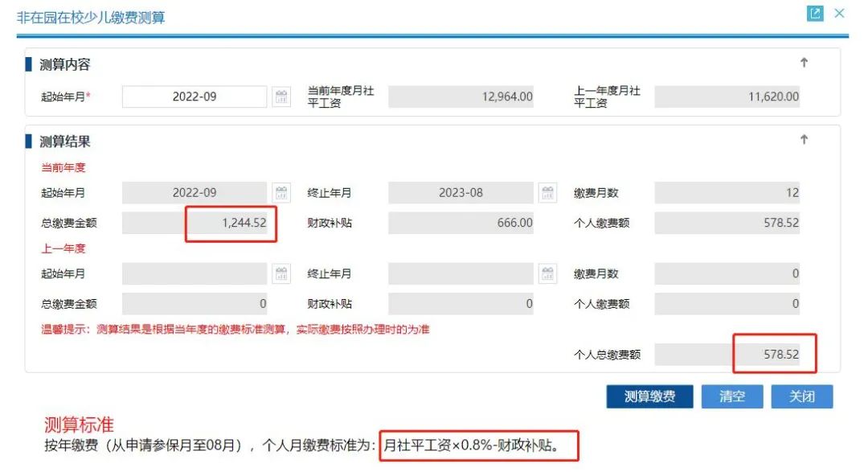Image resolution: width=868 pixels, height=472 pixels.
Task: Collapse the 测算结果 section with its arrow
Action: (x=804, y=138)
